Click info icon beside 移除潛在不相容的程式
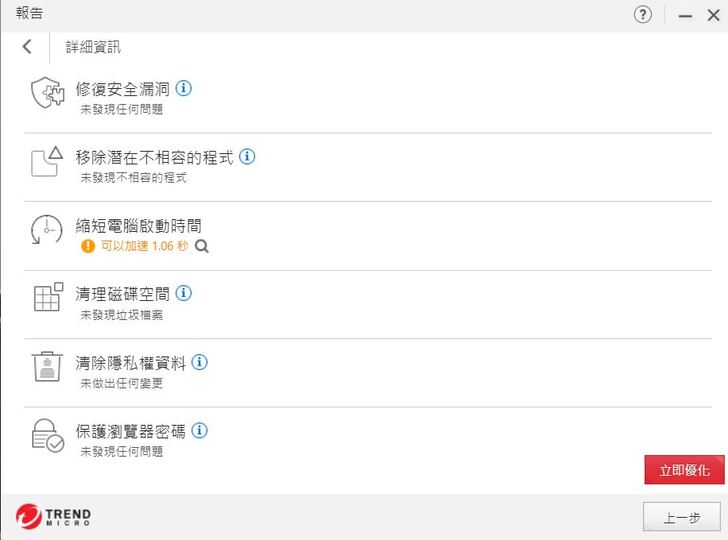The image size is (728, 540). [247, 157]
